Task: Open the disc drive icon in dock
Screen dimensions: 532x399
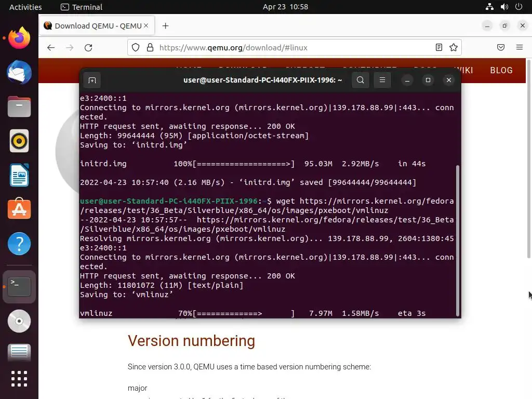Action: (x=19, y=321)
